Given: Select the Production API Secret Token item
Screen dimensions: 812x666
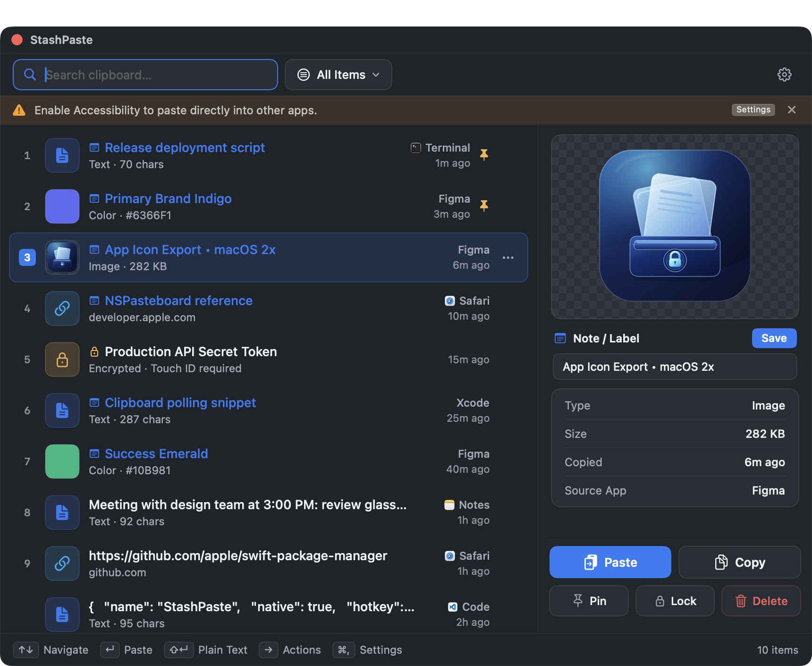Looking at the screenshot, I should (x=269, y=359).
